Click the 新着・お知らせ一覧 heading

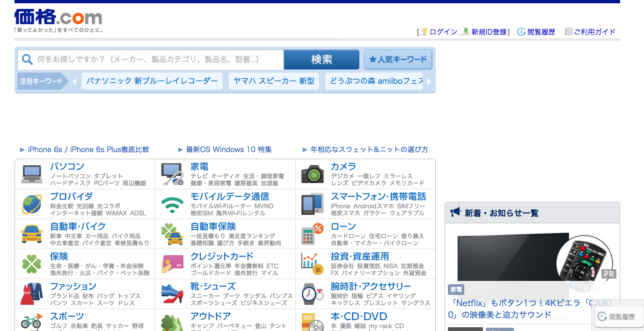pyautogui.click(x=501, y=213)
